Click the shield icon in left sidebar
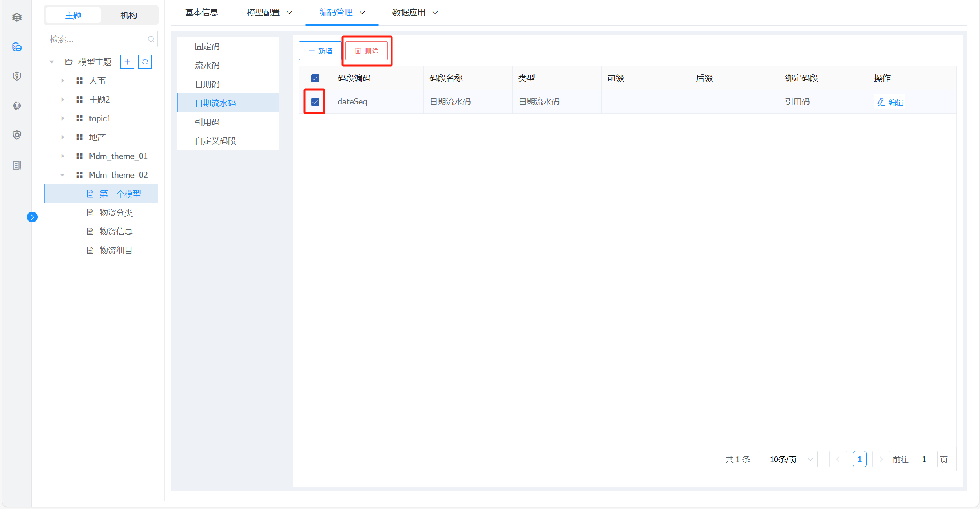 click(16, 76)
